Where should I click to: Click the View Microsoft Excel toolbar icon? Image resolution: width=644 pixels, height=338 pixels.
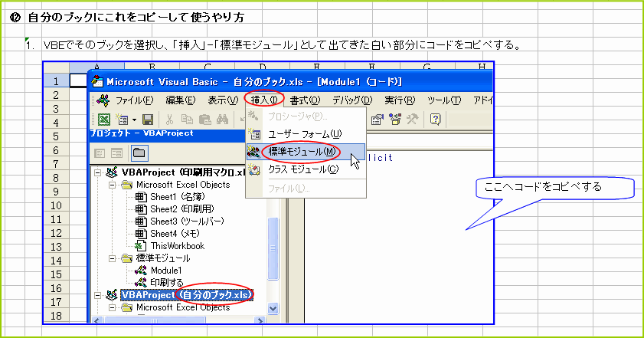pyautogui.click(x=104, y=120)
